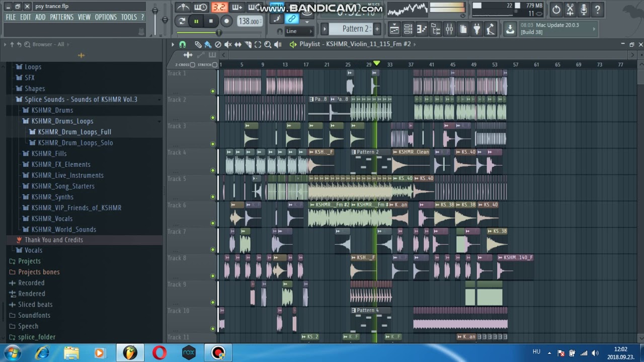
Task: Mute Track 1 via its green dot
Action: click(213, 91)
